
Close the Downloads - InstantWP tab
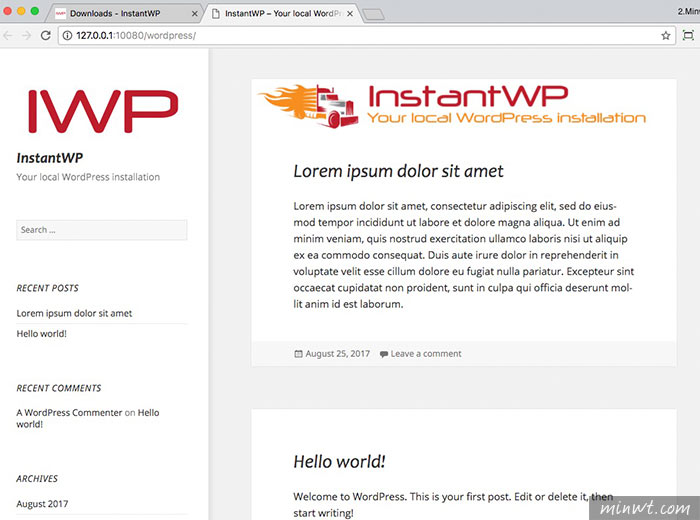point(194,14)
